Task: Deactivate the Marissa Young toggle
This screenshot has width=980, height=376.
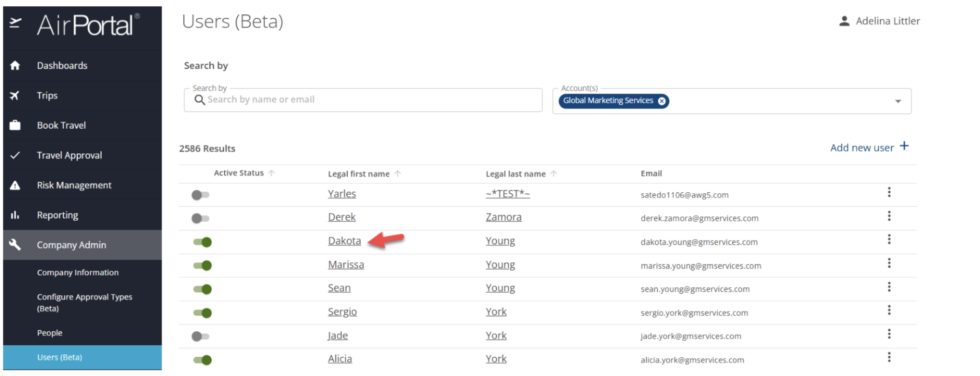Action: 203,266
